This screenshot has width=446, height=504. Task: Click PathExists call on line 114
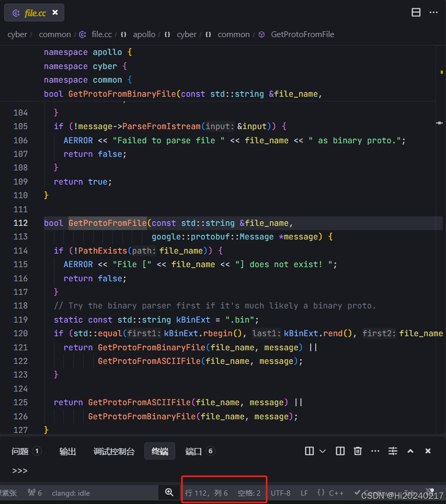click(102, 251)
